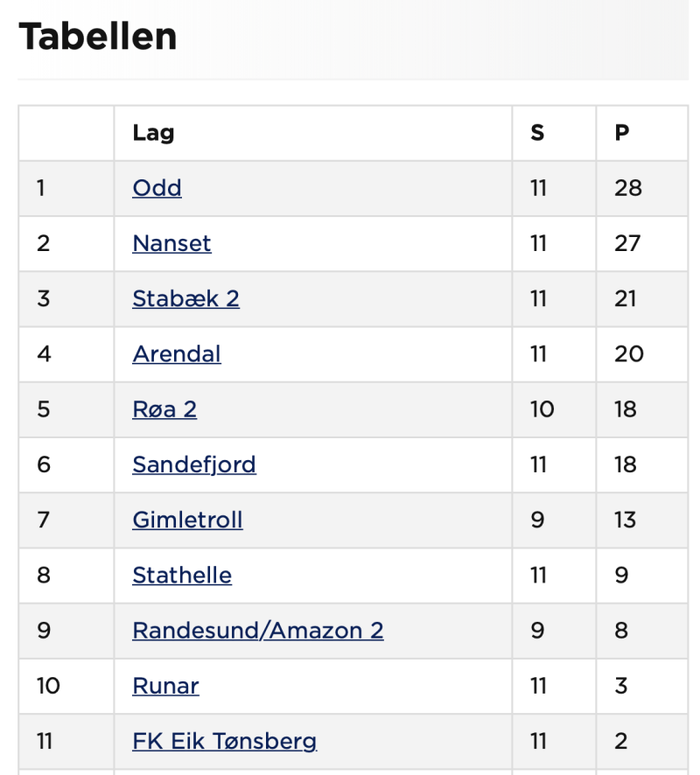
Task: Open Stabæk 2 team page
Action: pos(185,298)
